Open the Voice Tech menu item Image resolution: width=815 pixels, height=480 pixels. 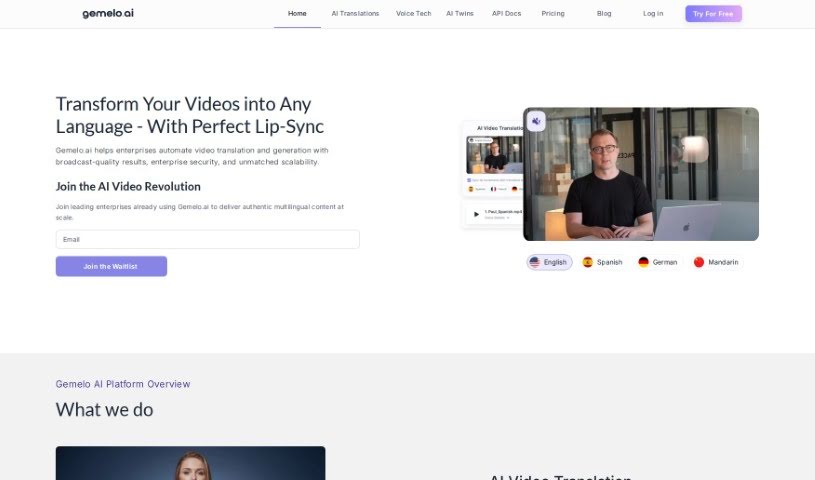pos(414,14)
